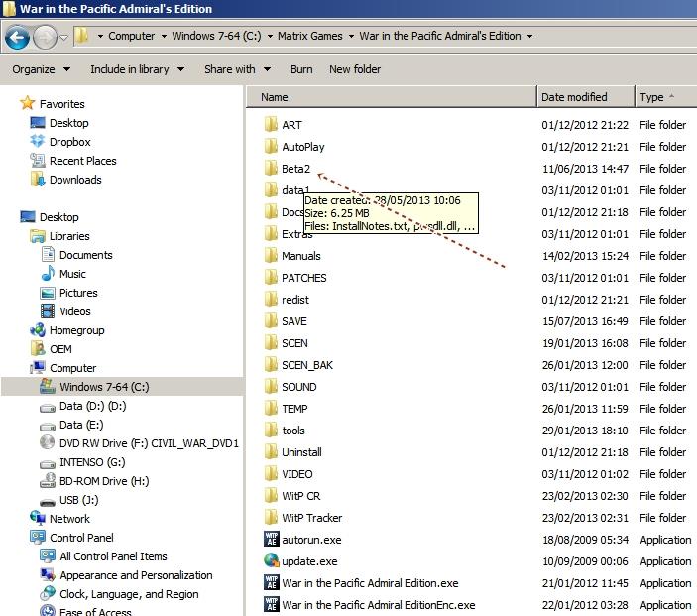The image size is (697, 616).
Task: Open Downloads folder in Favorites
Action: pos(66,180)
